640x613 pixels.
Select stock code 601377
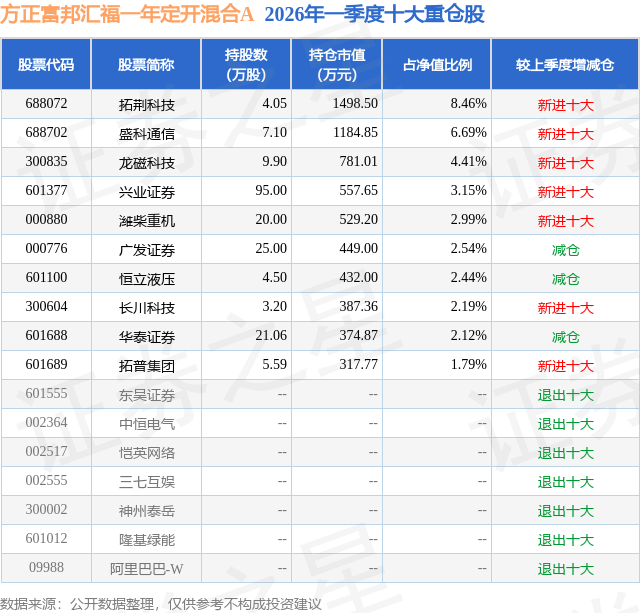pos(46,191)
